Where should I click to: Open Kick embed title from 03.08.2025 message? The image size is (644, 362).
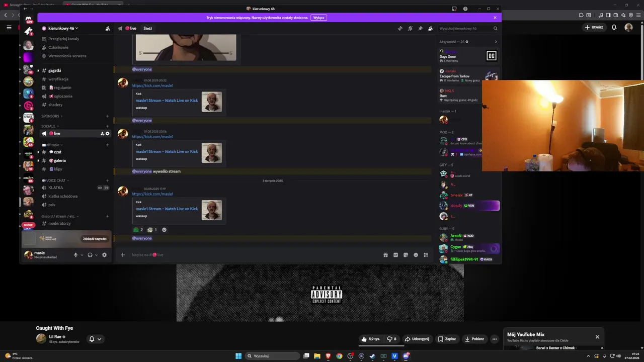167,209
